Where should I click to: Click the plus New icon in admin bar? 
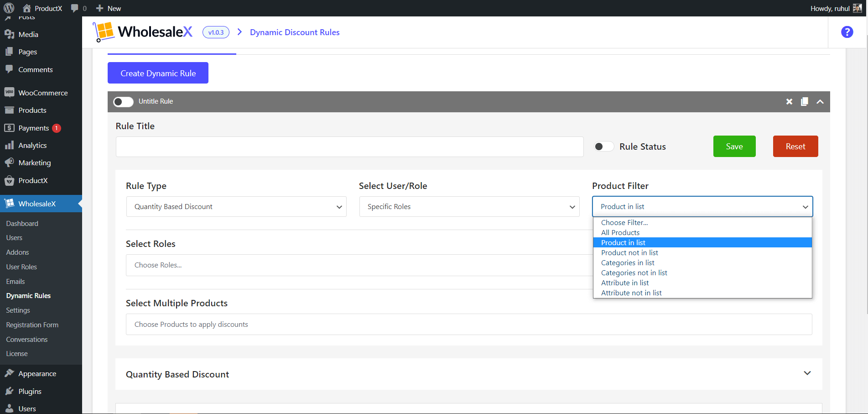pos(99,8)
